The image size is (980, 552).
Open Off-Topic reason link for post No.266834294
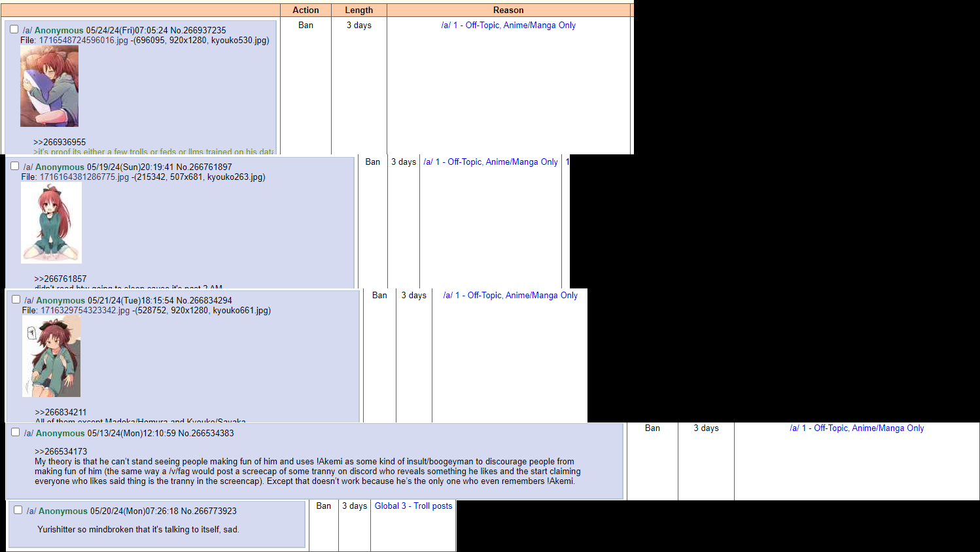click(x=510, y=296)
